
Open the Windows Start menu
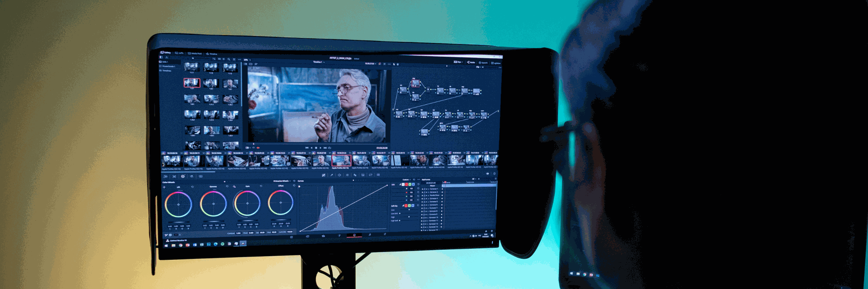pyautogui.click(x=166, y=246)
